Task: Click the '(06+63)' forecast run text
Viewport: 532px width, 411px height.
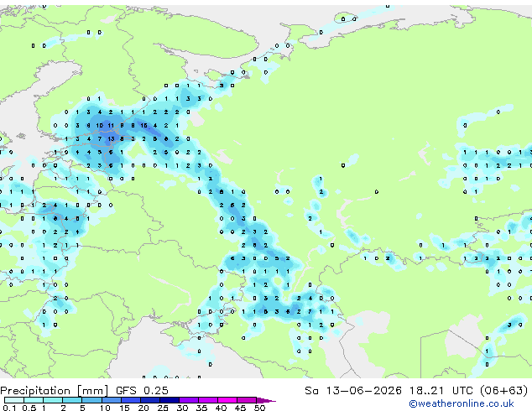Action: pos(504,391)
